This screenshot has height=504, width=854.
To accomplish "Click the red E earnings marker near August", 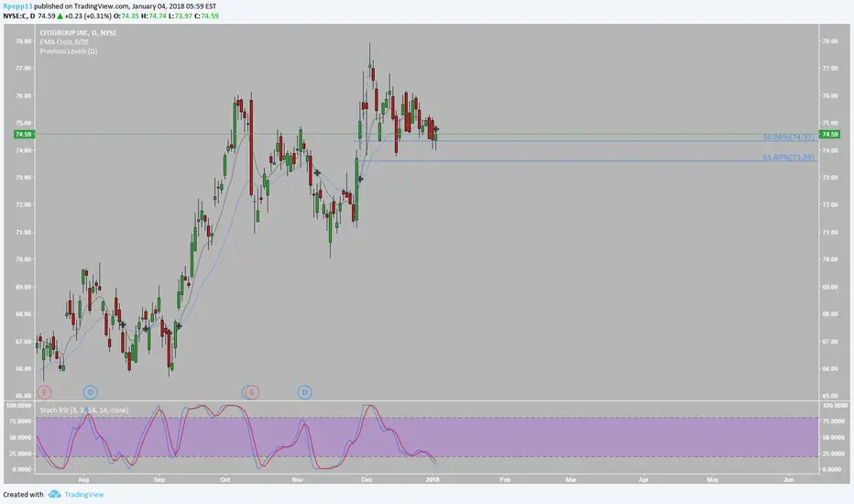I will point(44,392).
